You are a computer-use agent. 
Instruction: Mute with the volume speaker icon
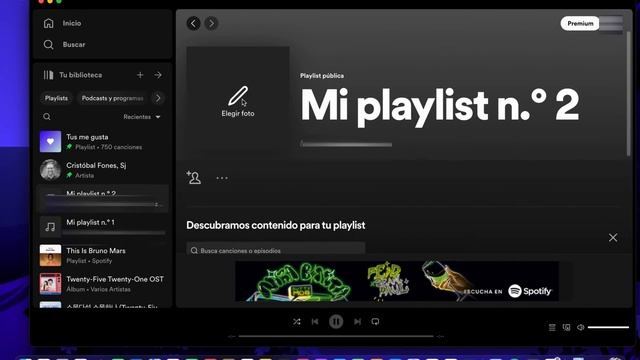[x=580, y=327]
